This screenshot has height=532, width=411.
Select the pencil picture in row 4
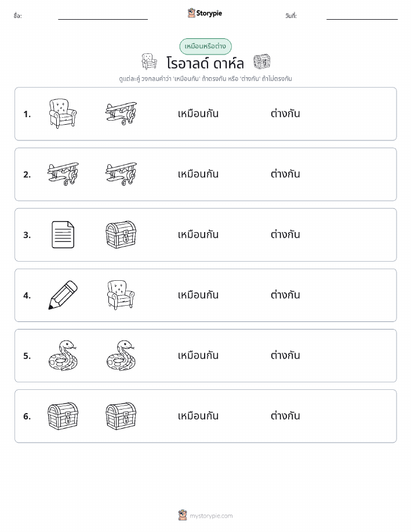click(63, 295)
